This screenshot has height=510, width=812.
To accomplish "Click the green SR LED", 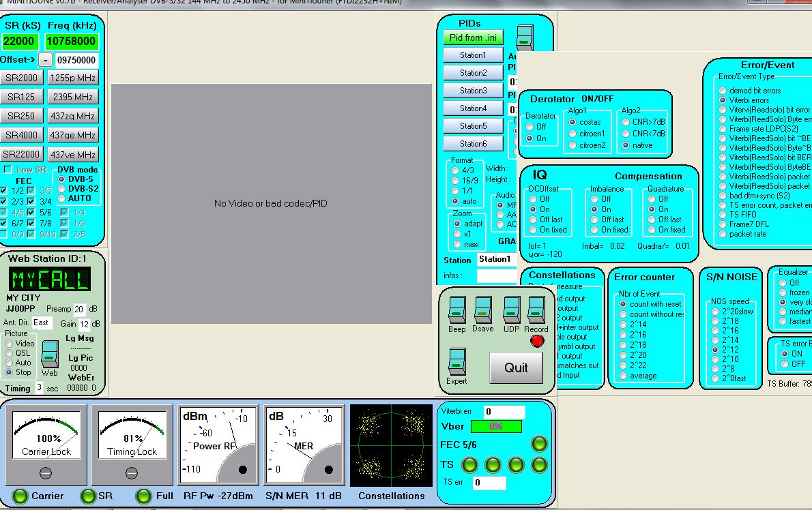I will pos(88,496).
